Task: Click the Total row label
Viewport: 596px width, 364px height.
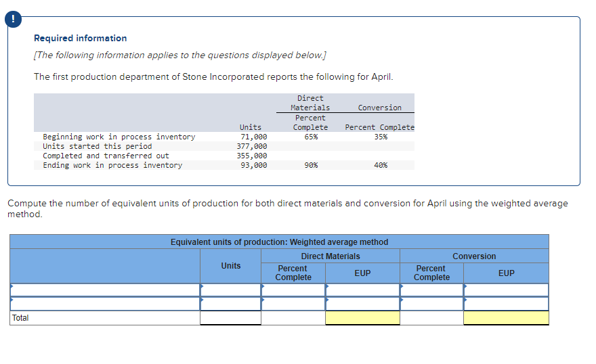Action: (x=20, y=318)
